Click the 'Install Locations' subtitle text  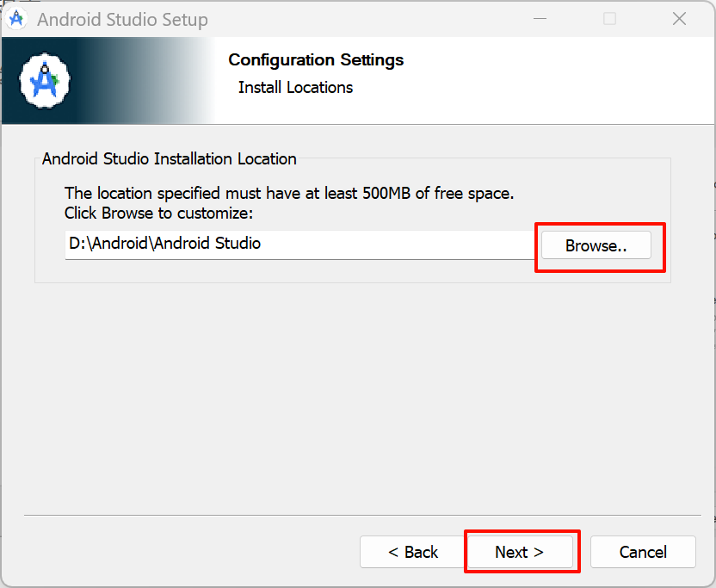pos(295,87)
